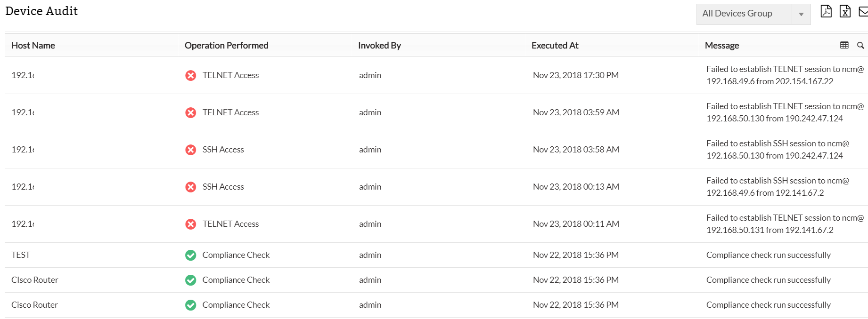Click the green success icon in TEST row

190,255
